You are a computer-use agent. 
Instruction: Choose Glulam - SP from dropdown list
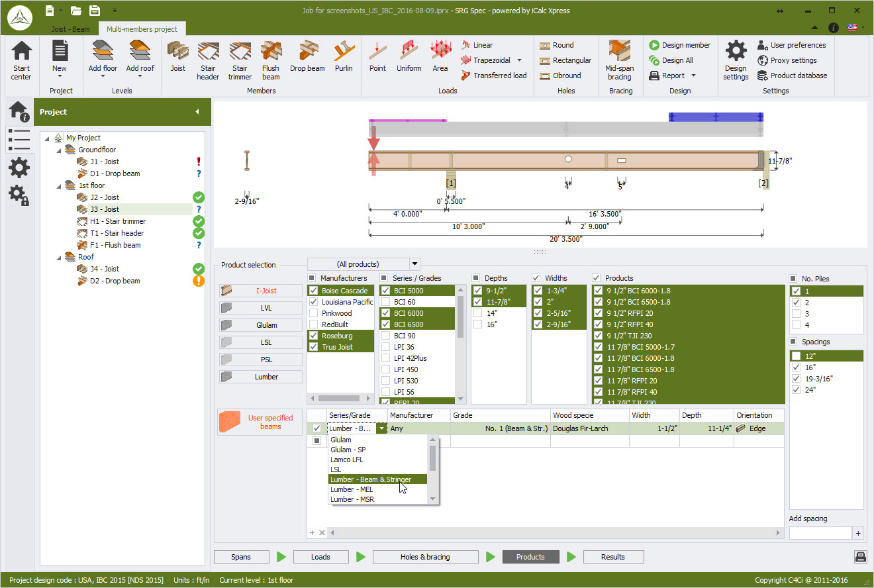click(x=379, y=450)
